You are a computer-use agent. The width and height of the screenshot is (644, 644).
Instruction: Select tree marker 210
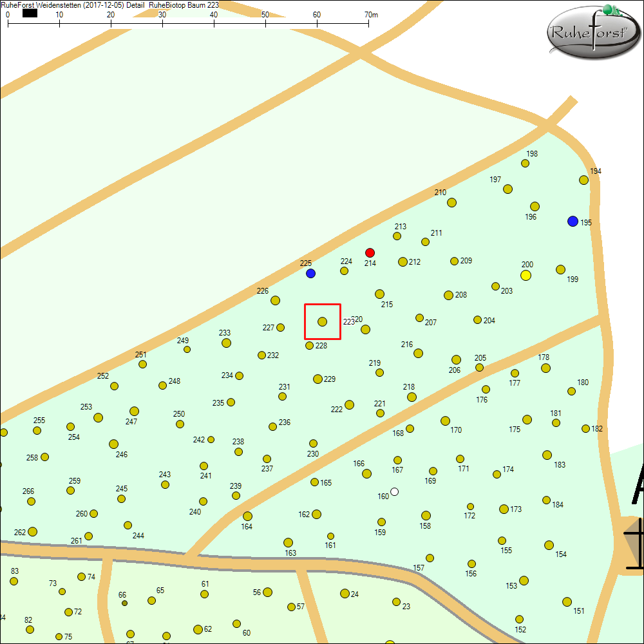[451, 202]
